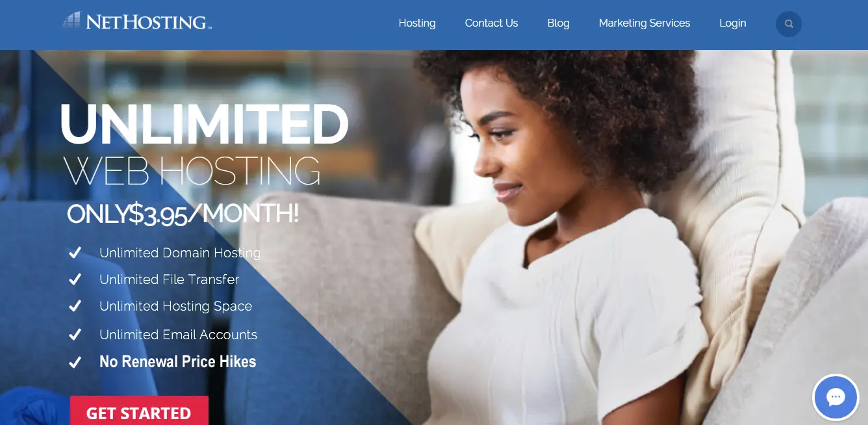868x425 pixels.
Task: Open Marketing Services menu
Action: [645, 23]
